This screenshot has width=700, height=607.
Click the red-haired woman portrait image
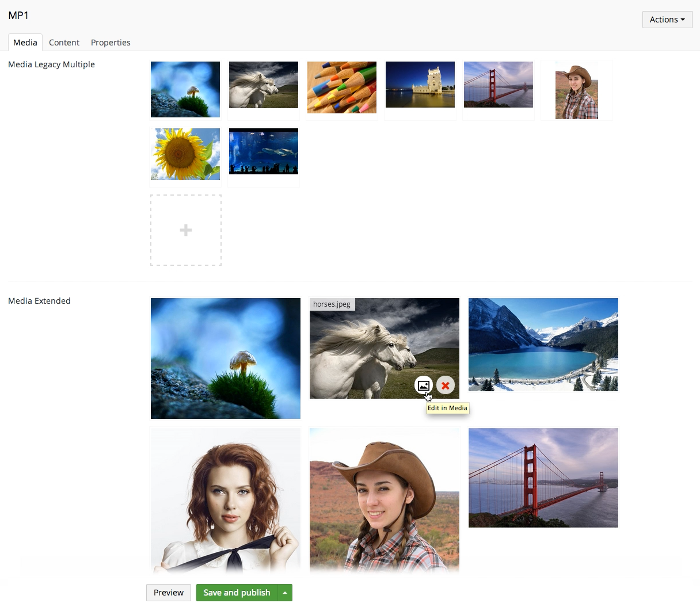226,501
